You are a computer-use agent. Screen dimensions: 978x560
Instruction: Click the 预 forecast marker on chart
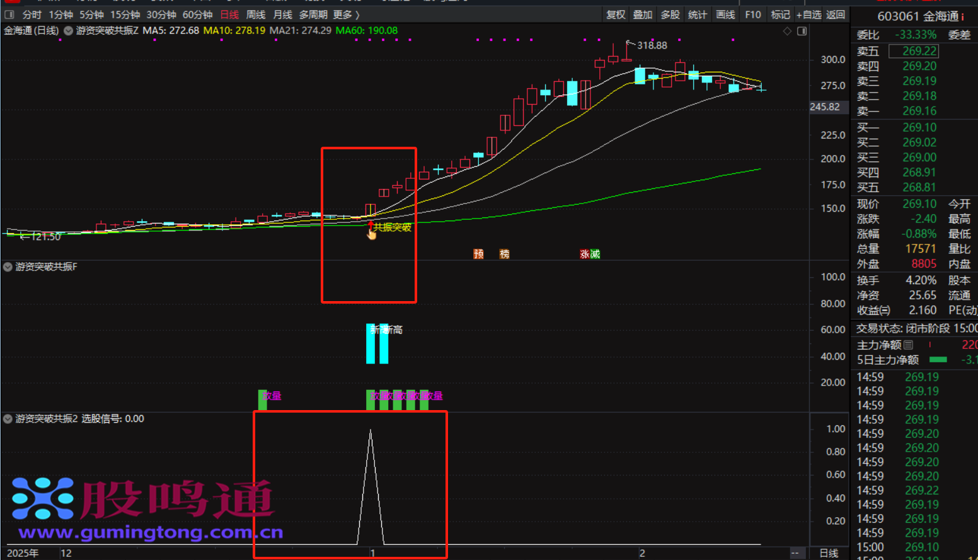click(x=479, y=254)
